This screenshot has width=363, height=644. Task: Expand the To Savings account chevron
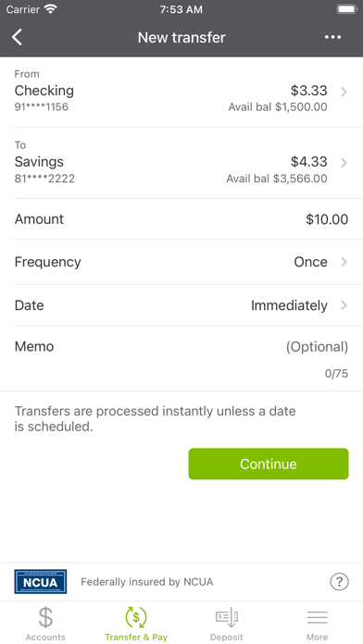click(x=344, y=163)
